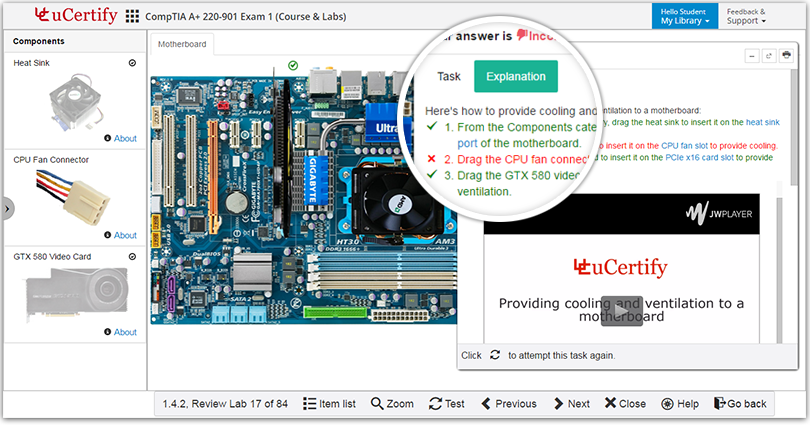
Task: Expand the collapsed left side panel arrow
Action: coord(7,209)
